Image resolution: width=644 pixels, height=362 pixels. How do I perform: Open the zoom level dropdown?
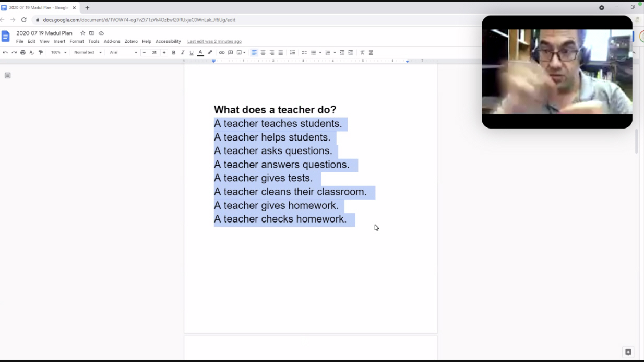(58, 53)
